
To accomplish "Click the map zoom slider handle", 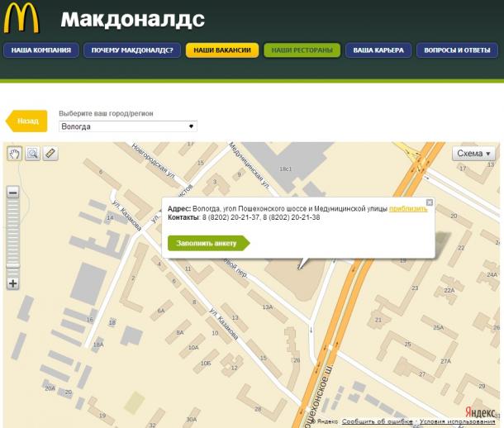I will 13,266.
